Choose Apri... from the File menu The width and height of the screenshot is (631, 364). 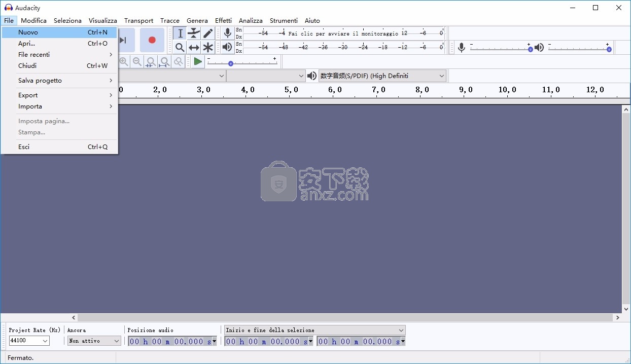point(60,44)
